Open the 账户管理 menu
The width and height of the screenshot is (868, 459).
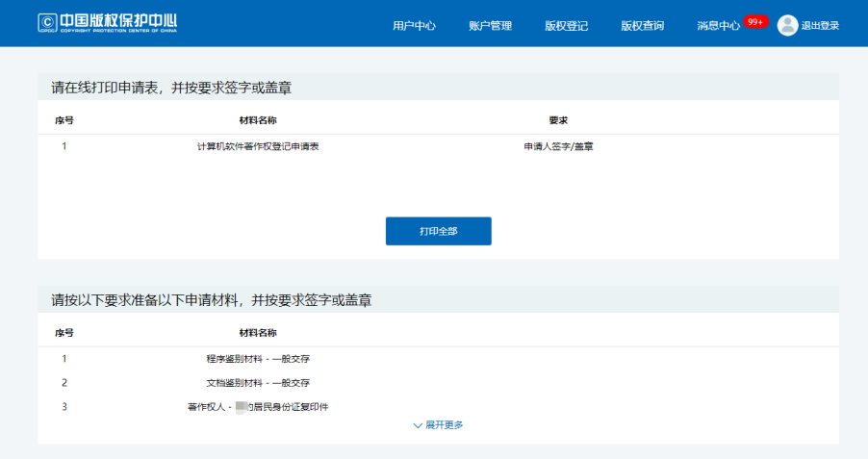490,25
